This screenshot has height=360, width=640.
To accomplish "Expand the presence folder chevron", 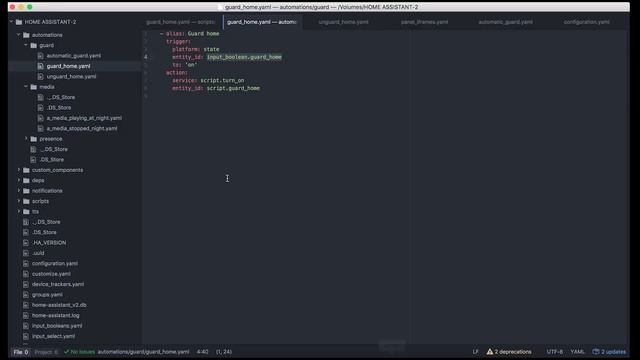I will pos(26,138).
